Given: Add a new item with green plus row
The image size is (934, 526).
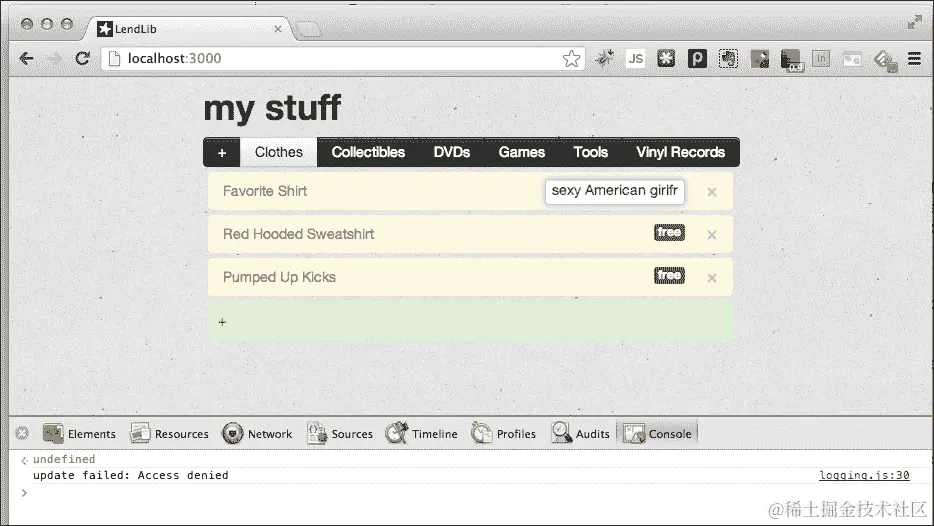Looking at the screenshot, I should coord(470,322).
